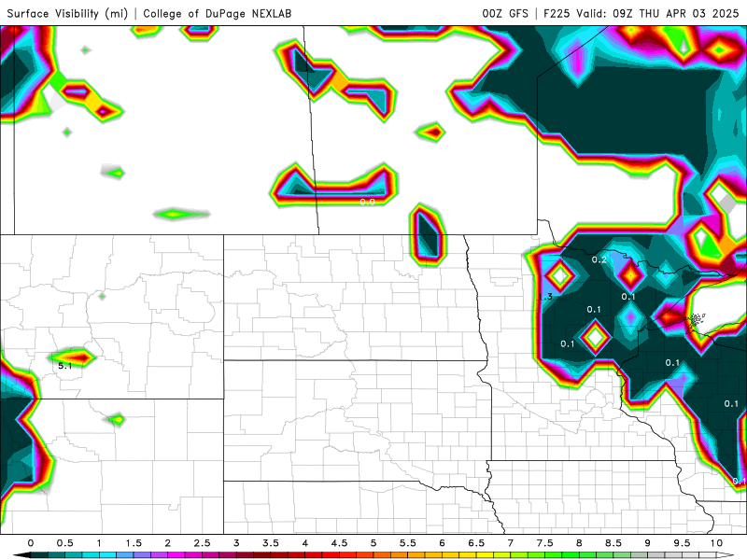The height and width of the screenshot is (560, 747).
Task: Click the "0.0" visibility value on the map
Action: [367, 202]
